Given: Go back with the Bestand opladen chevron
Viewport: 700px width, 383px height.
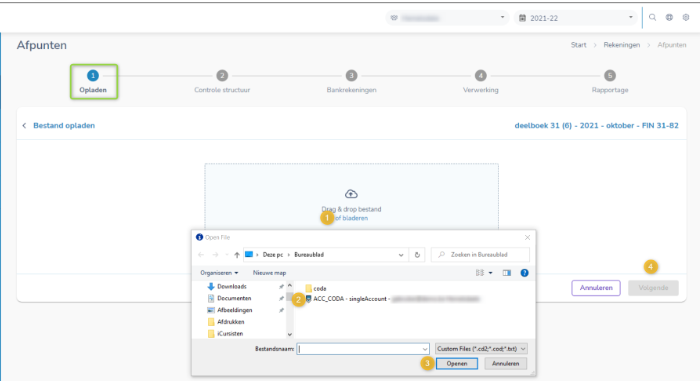Looking at the screenshot, I should pyautogui.click(x=24, y=126).
